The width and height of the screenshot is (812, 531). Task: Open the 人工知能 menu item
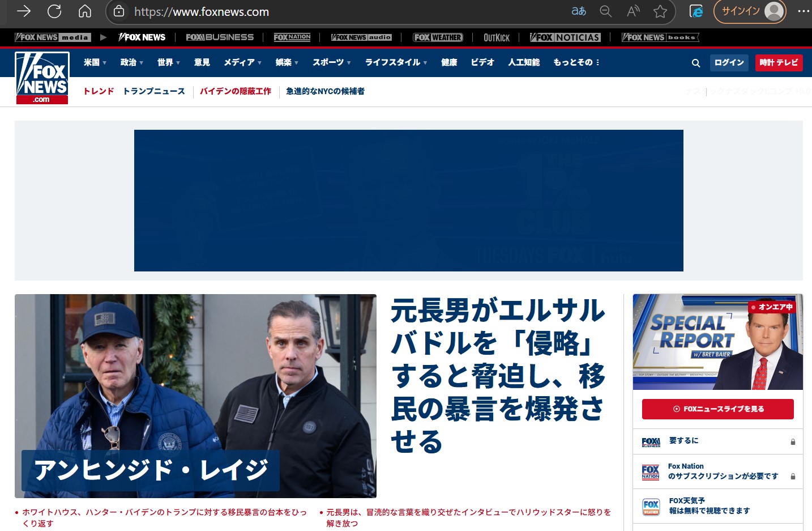524,62
